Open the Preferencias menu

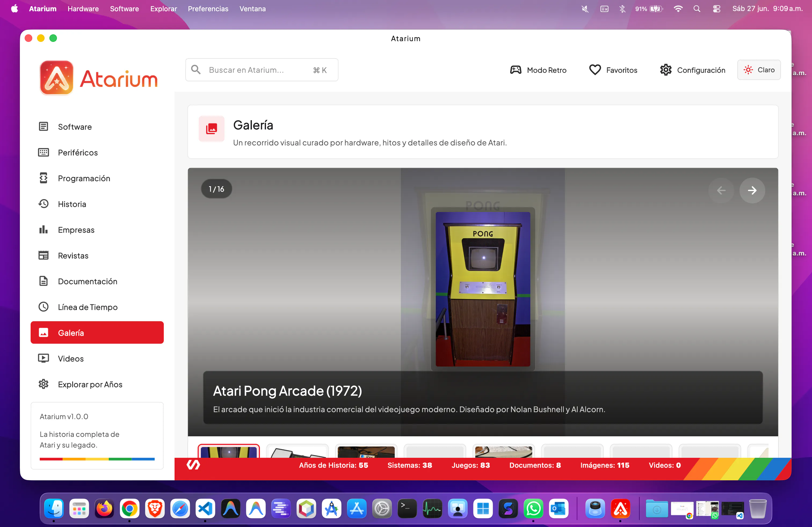click(x=208, y=9)
